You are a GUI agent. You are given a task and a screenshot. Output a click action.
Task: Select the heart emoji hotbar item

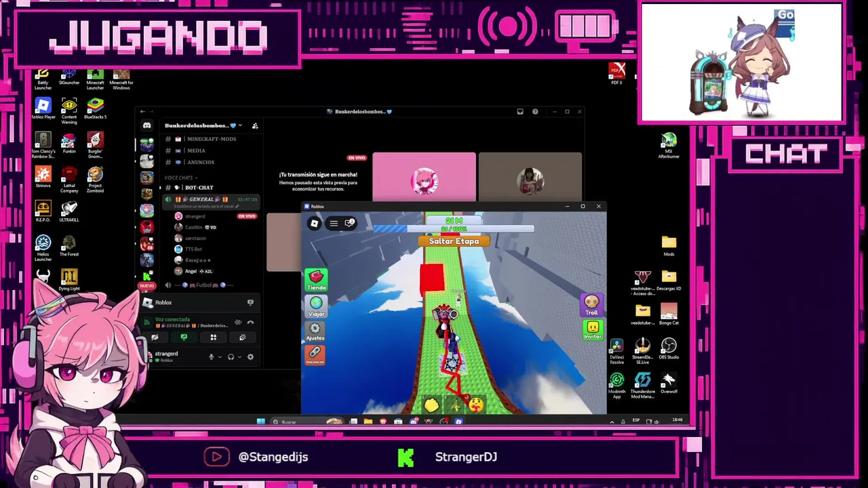tap(476, 405)
